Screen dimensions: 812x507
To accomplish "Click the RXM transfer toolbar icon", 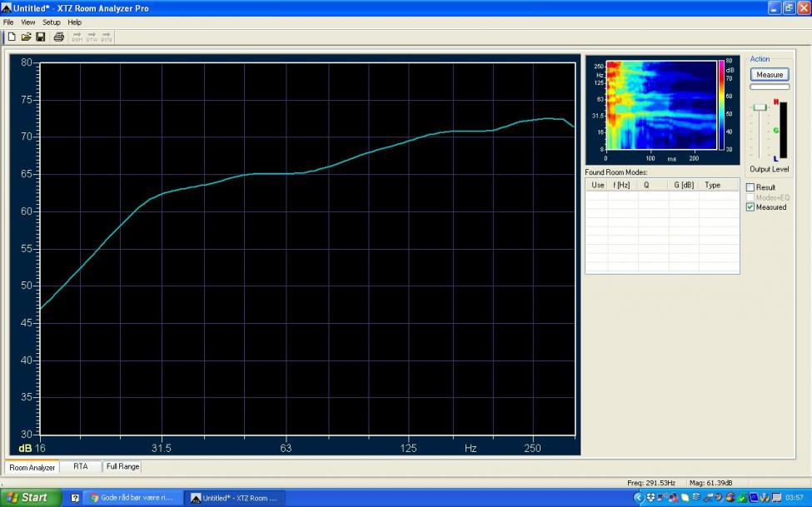I will [x=77, y=37].
